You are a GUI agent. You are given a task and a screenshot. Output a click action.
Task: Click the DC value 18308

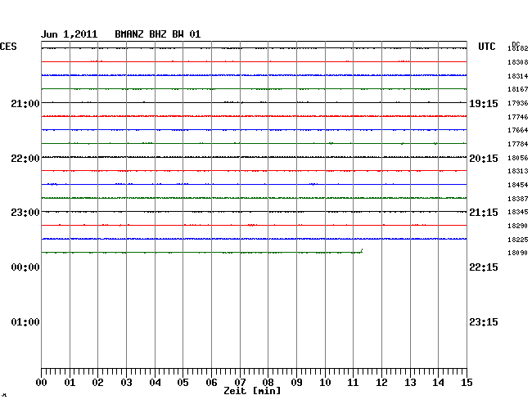coord(518,62)
